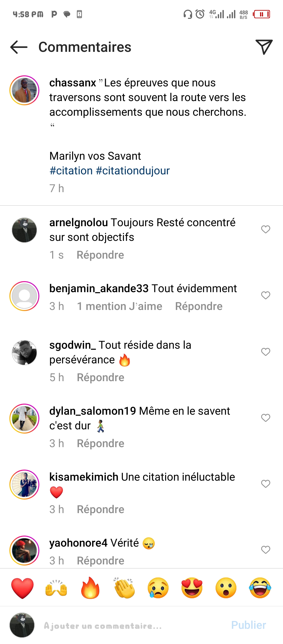The height and width of the screenshot is (644, 283).
Task: Like arnelgnolou's comment with heart
Action: coord(265,229)
